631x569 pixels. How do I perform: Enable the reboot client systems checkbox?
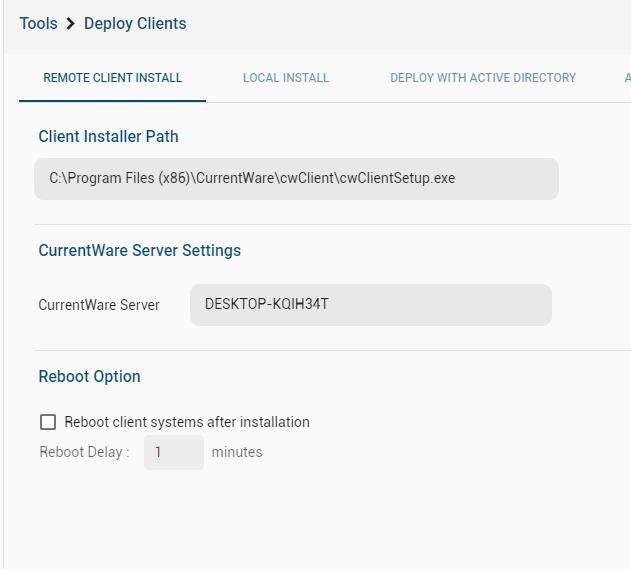point(48,422)
